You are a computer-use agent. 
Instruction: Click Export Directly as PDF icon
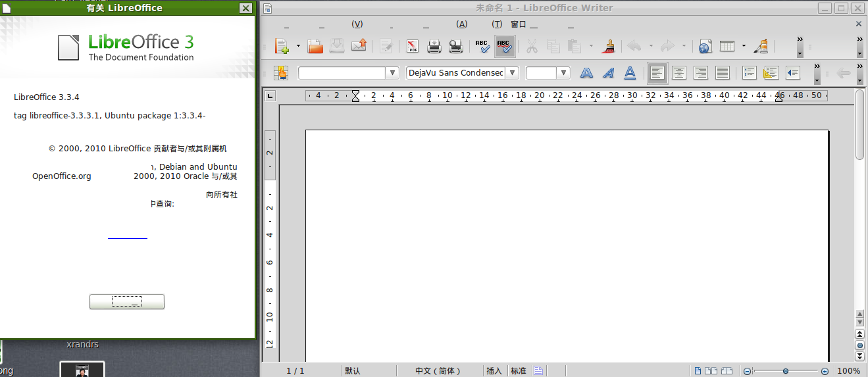[x=413, y=46]
